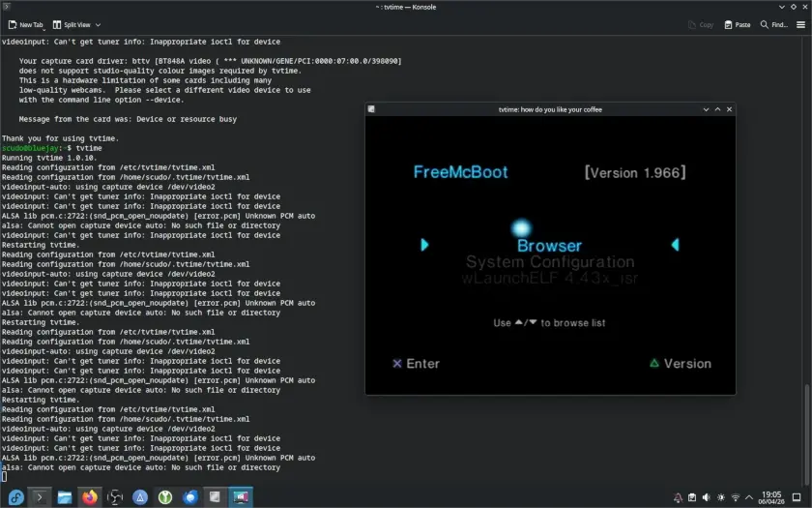Select the wLaunchELF entry

pos(549,279)
